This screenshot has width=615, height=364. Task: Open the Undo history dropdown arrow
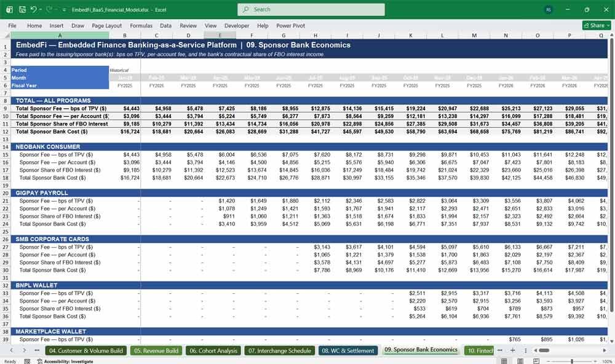coord(41,9)
